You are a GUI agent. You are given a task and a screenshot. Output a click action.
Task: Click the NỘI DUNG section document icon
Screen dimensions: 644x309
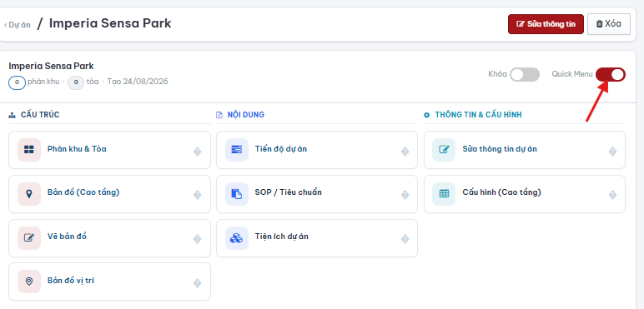click(x=219, y=115)
